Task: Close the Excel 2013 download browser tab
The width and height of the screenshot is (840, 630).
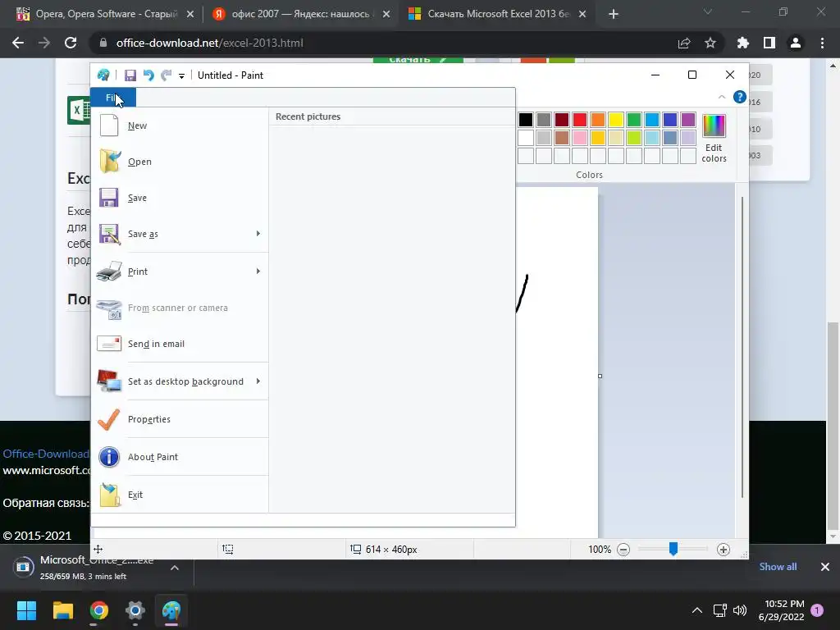Action: 583,15
